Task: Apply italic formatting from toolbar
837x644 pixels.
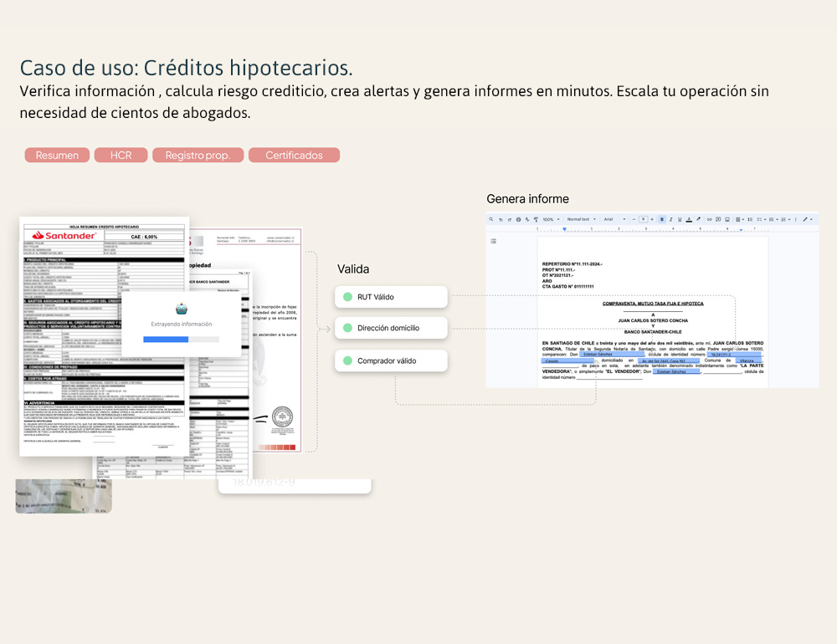Action: coord(670,219)
